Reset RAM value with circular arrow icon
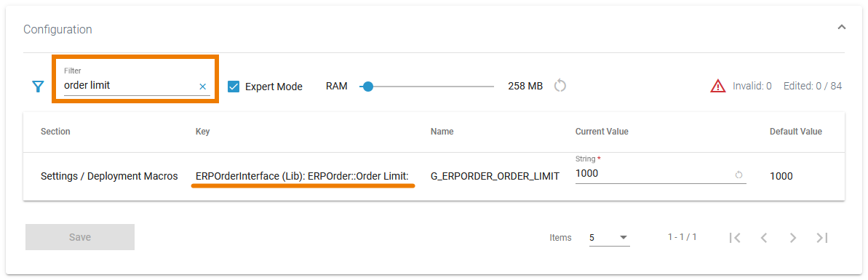Viewport: 868px width, 280px height. (560, 86)
